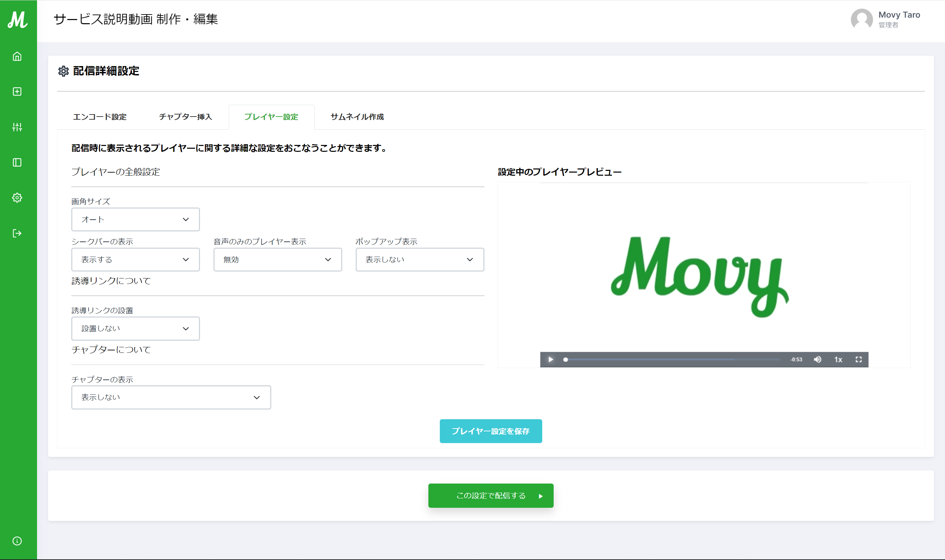The width and height of the screenshot is (945, 560).
Task: Switch to the サムネイル作成 tab
Action: pyautogui.click(x=357, y=117)
